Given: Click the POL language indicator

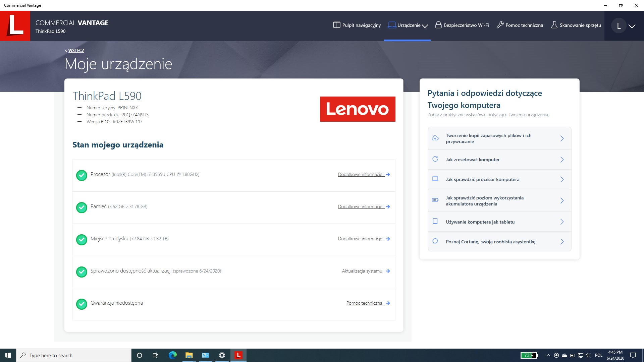Looking at the screenshot, I should tap(599, 355).
